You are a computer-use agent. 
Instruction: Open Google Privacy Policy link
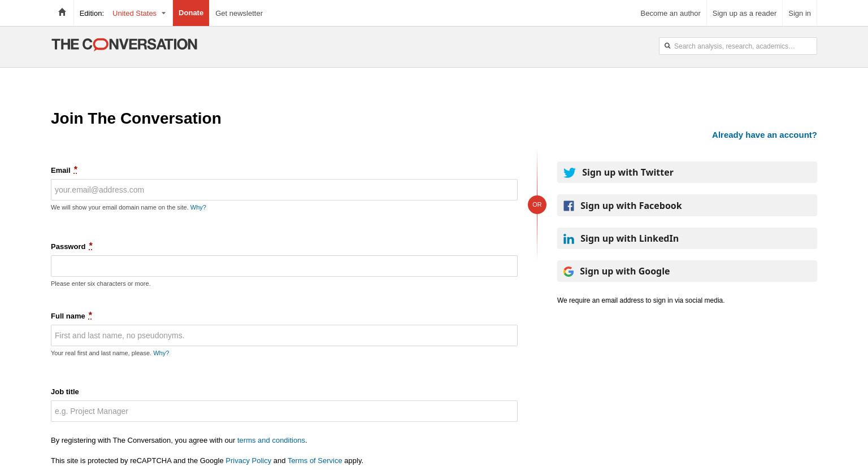point(249,461)
